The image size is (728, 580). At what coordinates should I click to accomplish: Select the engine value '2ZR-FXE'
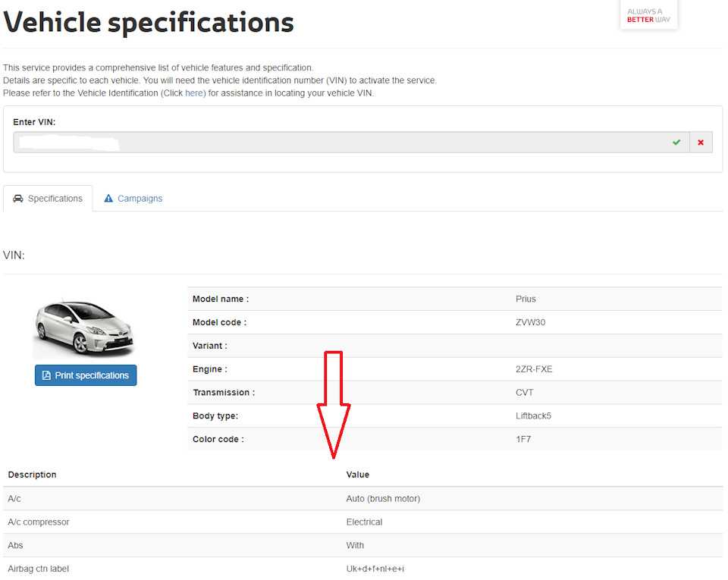[534, 369]
